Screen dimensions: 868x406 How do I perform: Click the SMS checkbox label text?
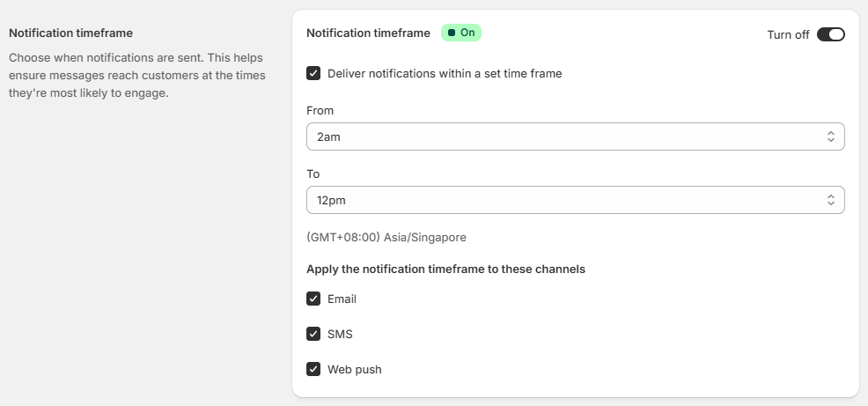pyautogui.click(x=340, y=335)
